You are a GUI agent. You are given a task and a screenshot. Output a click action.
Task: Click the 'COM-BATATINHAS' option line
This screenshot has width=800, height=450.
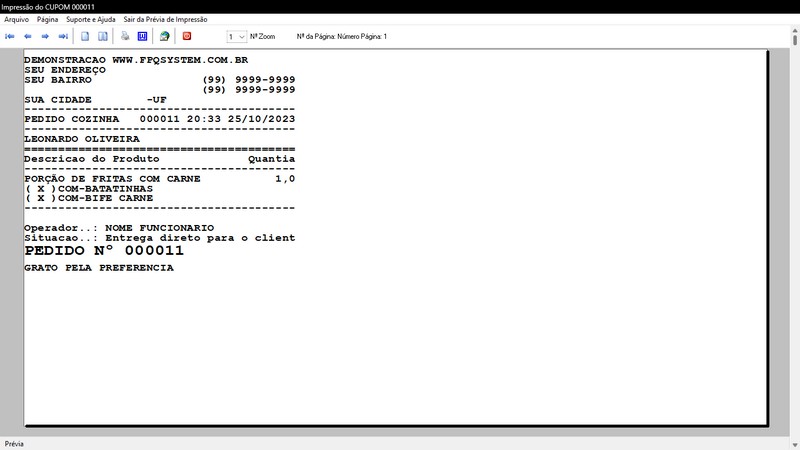(x=89, y=189)
